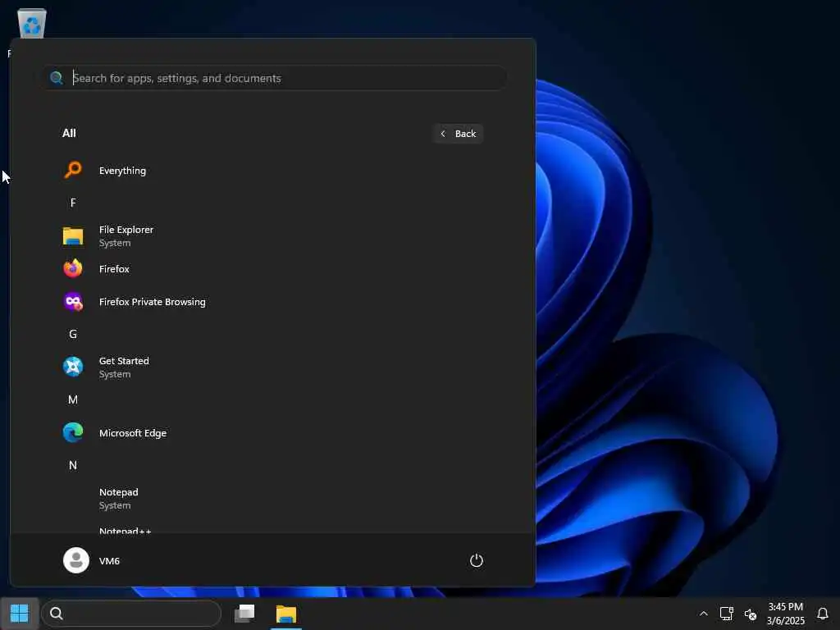Open the Everything search app icon
Screen dimensions: 840x630
73,171
